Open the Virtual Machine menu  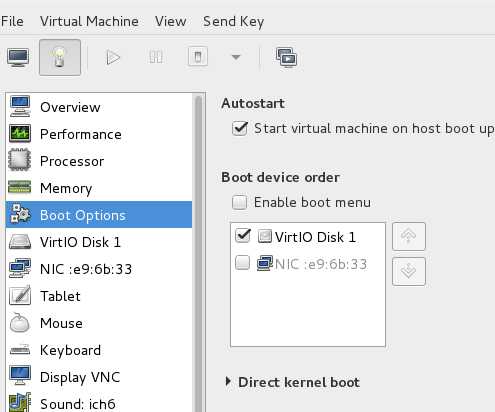pyautogui.click(x=89, y=21)
